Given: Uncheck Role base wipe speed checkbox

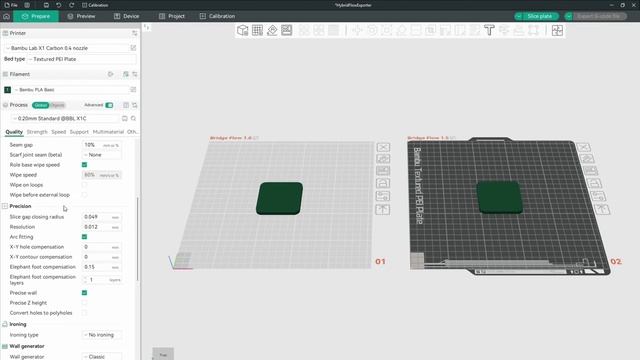Looking at the screenshot, I should (84, 165).
